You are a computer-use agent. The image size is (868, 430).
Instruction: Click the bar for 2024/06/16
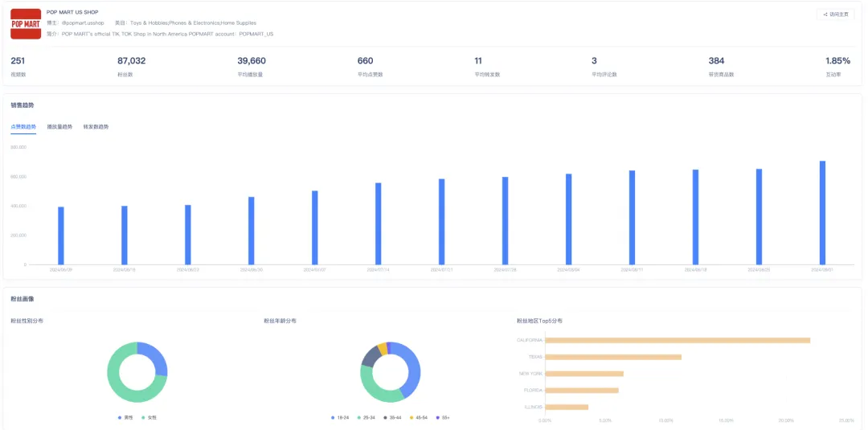click(x=125, y=235)
